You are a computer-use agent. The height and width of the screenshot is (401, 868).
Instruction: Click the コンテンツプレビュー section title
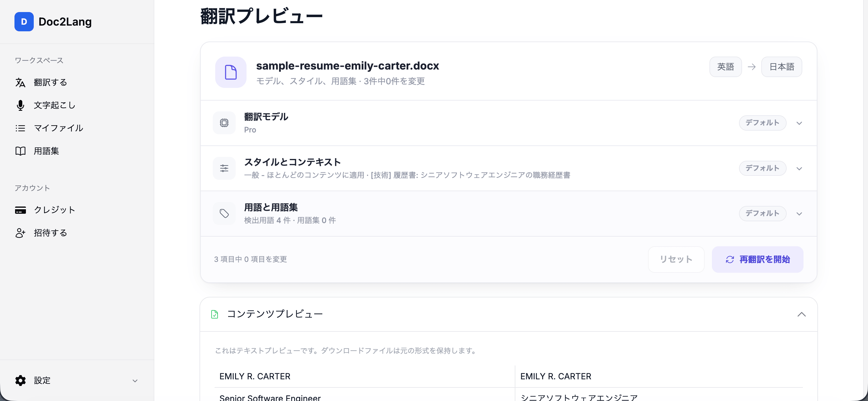click(x=275, y=314)
